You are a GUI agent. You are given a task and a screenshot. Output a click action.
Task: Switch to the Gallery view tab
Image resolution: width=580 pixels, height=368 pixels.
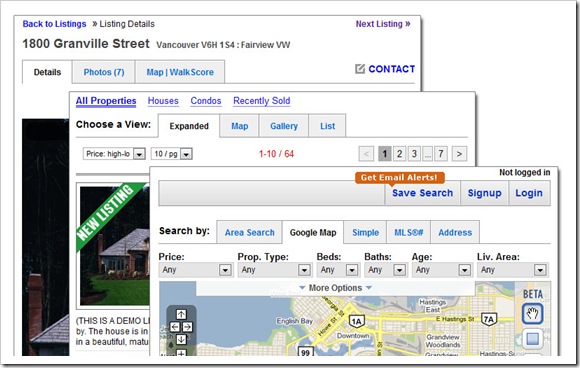tap(284, 126)
